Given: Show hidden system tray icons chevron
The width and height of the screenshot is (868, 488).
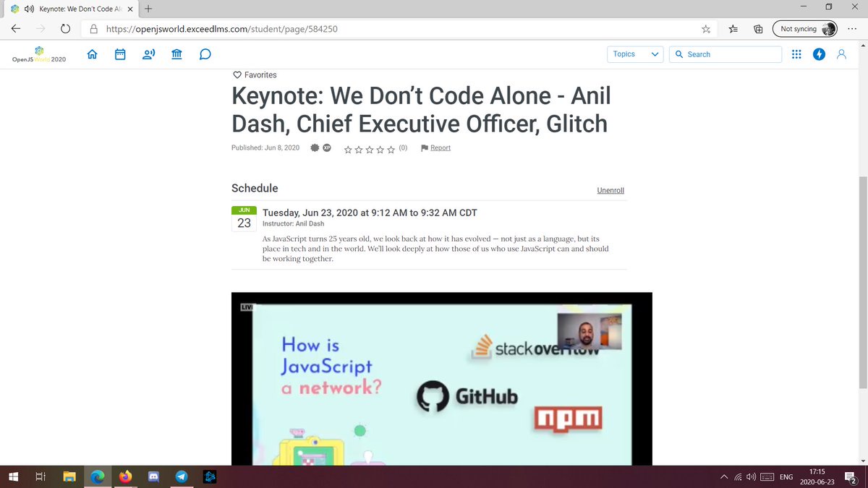Looking at the screenshot, I should click(x=723, y=477).
